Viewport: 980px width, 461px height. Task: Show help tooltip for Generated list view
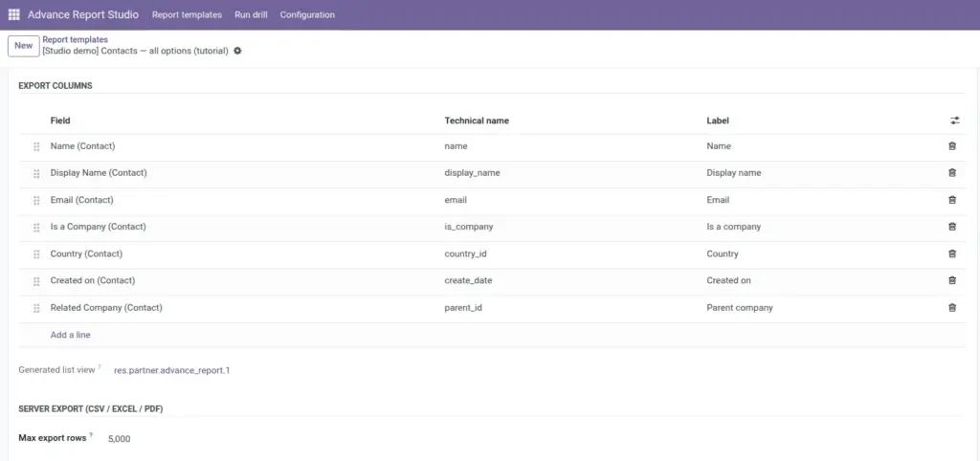coord(100,367)
